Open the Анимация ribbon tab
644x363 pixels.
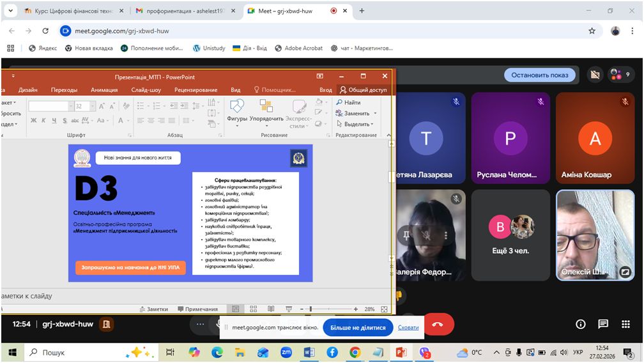pyautogui.click(x=104, y=90)
